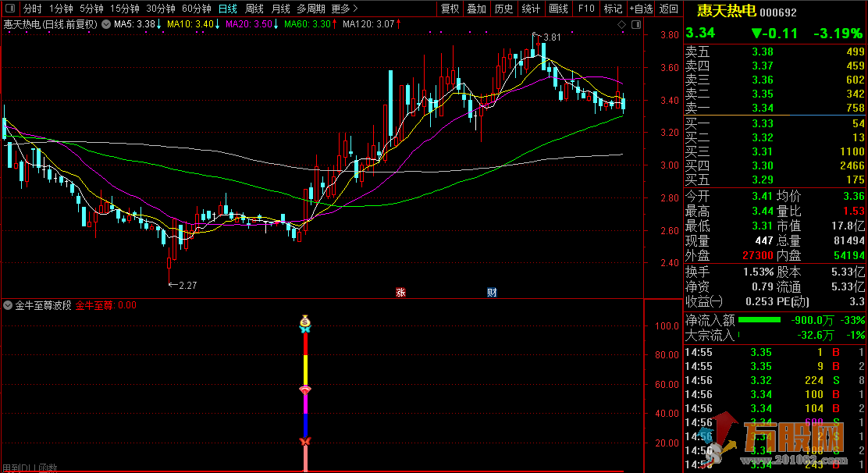The width and height of the screenshot is (868, 473).
Task: Add stock to watchlist with +自选
Action: point(640,9)
